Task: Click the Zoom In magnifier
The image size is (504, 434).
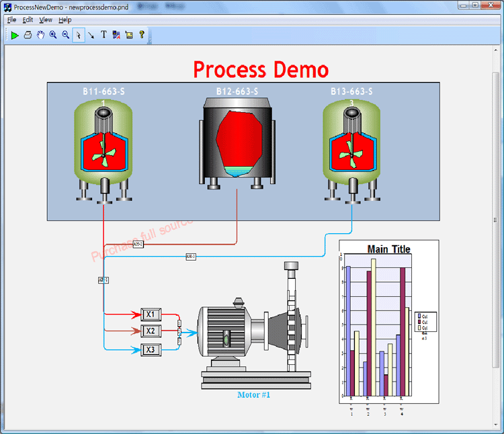Action: 53,35
